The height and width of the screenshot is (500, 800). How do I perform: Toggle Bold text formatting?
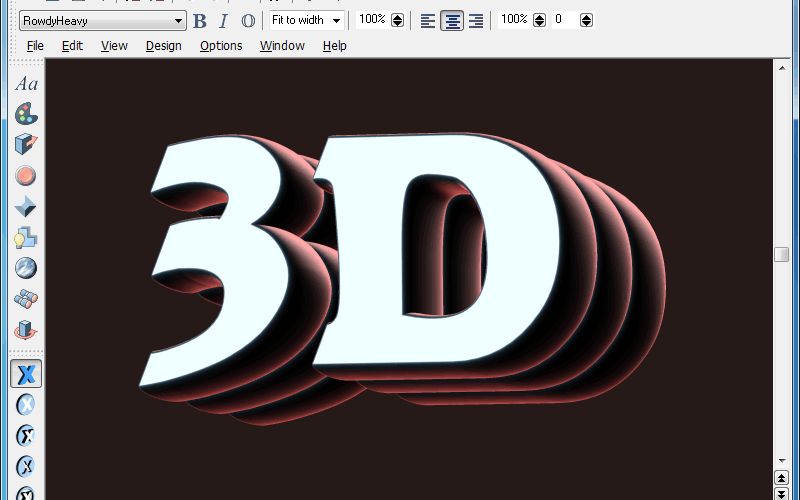point(200,20)
